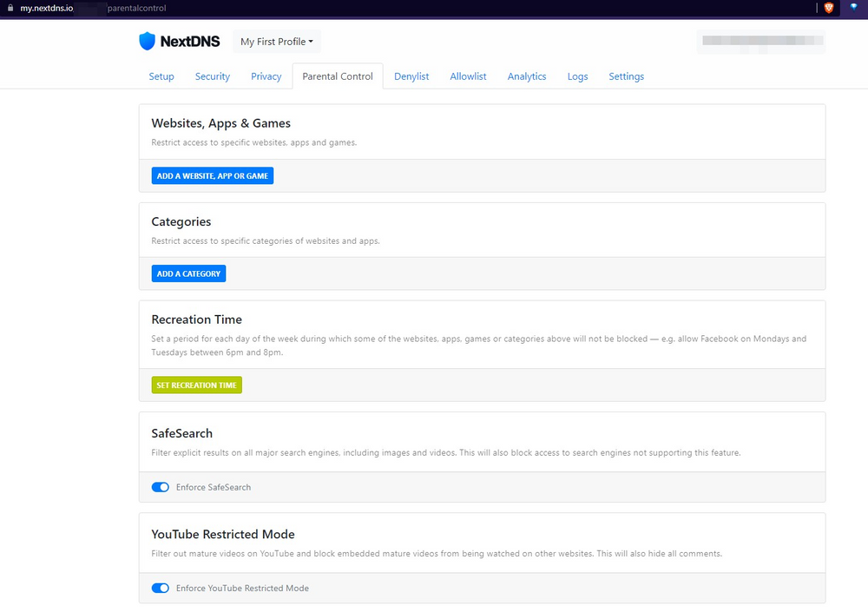The image size is (868, 612).
Task: Click the padlock icon in the address bar
Action: (9, 8)
